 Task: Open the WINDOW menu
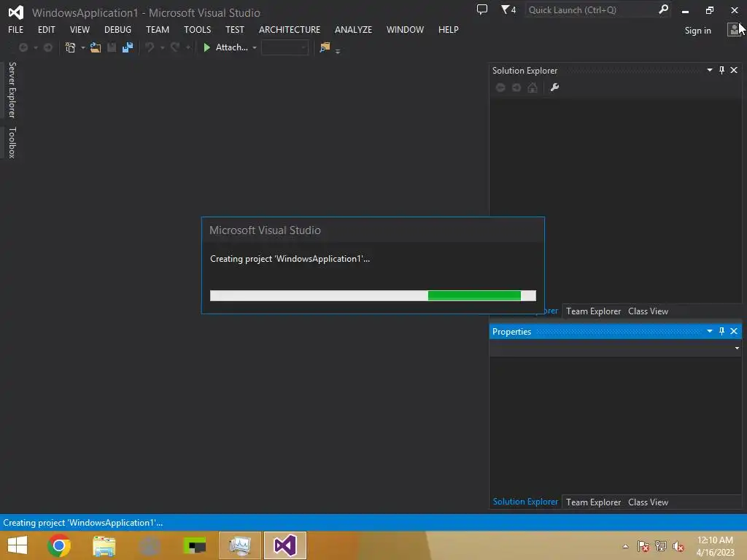[406, 29]
